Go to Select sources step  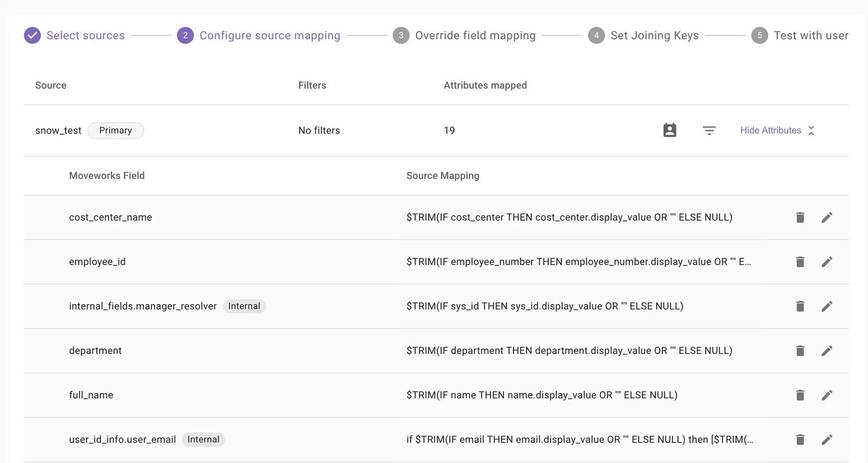74,35
